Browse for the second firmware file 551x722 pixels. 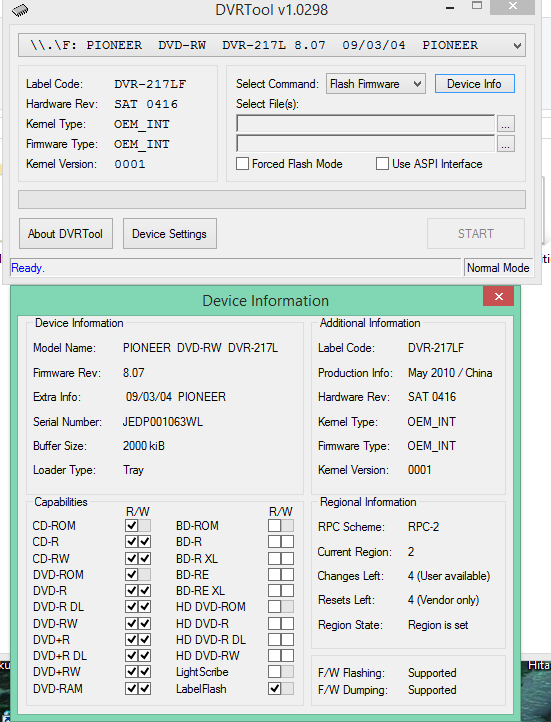click(505, 144)
